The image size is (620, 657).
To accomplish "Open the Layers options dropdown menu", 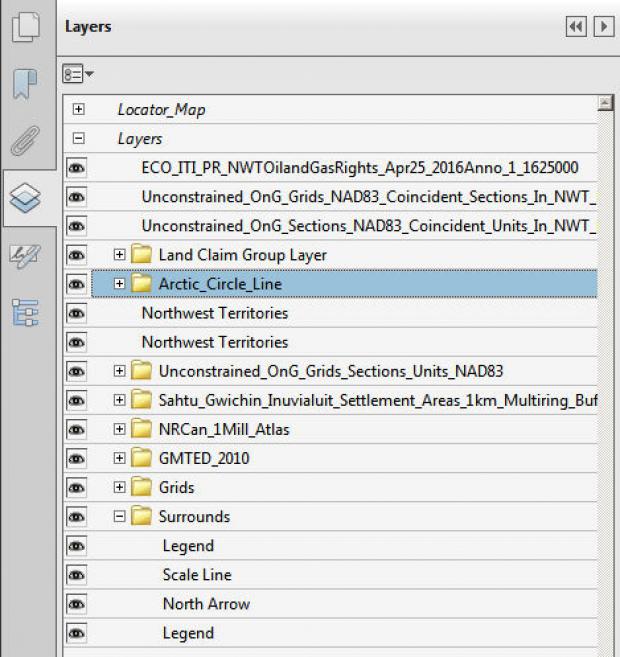I will [x=78, y=75].
